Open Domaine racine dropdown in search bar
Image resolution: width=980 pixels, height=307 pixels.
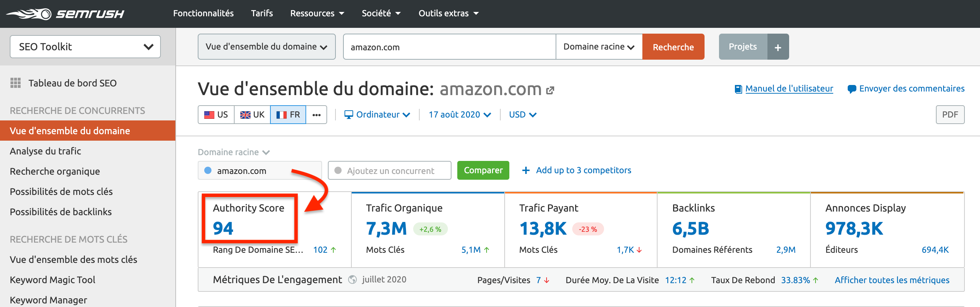[599, 47]
